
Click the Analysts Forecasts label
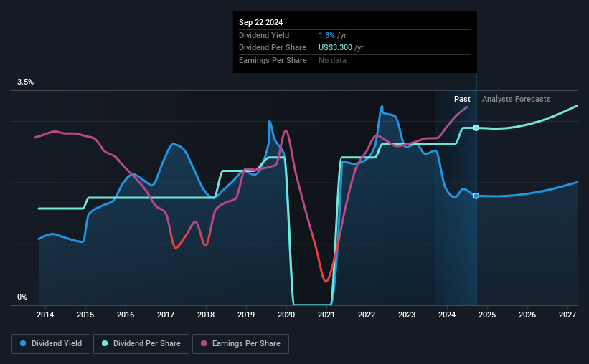click(x=516, y=99)
